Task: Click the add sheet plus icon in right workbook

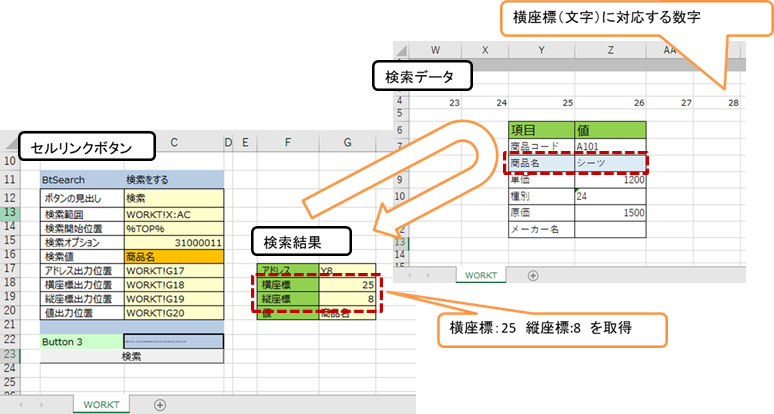Action: [532, 274]
